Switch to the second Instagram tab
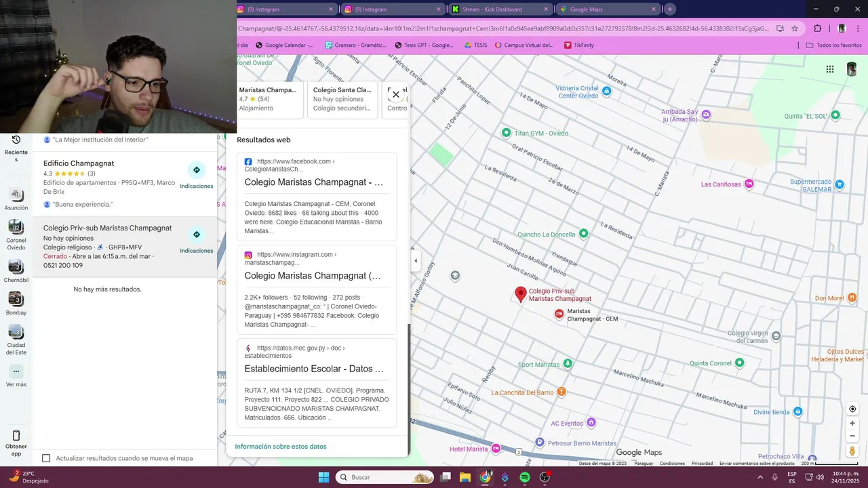 [393, 9]
